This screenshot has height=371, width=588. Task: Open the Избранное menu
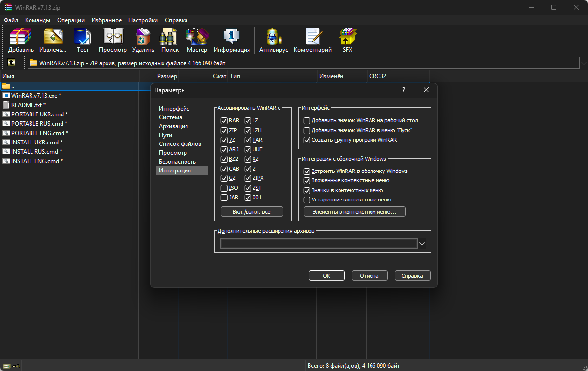click(x=106, y=20)
